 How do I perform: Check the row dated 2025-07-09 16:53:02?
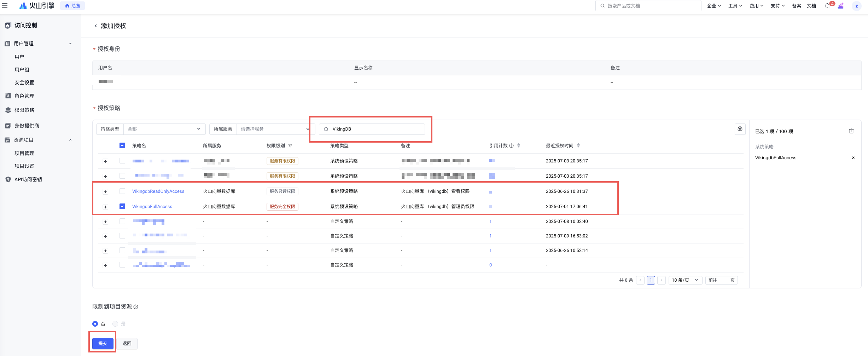[122, 236]
